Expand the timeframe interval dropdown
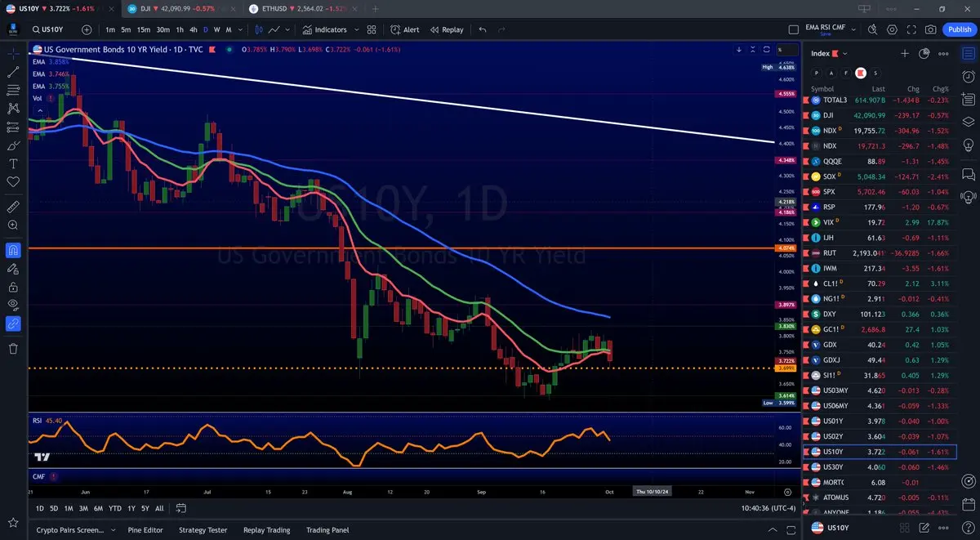980x540 pixels. [x=240, y=29]
